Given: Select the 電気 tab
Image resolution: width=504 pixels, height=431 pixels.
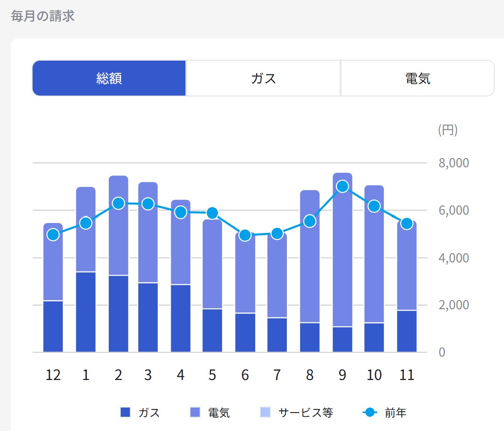Looking at the screenshot, I should (417, 78).
